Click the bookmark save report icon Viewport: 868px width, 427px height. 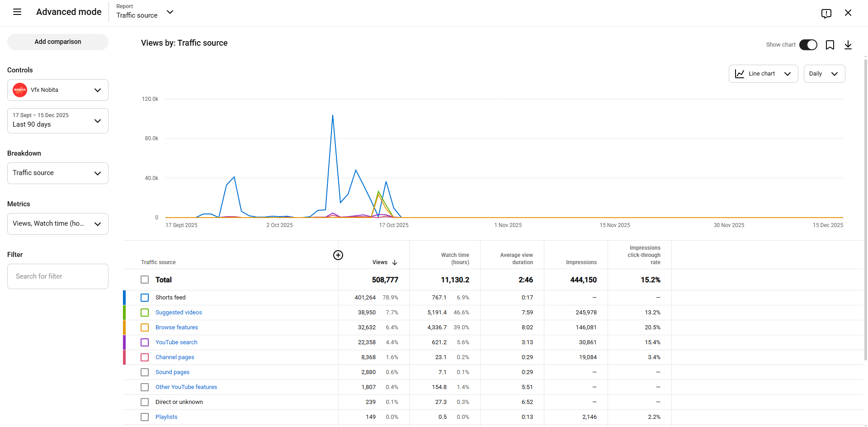tap(830, 45)
